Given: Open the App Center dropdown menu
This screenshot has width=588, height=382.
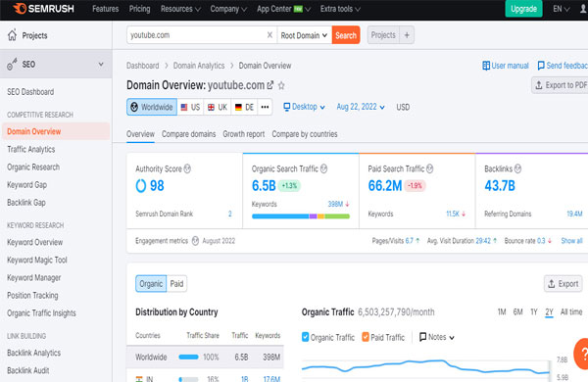Looking at the screenshot, I should click(x=283, y=9).
